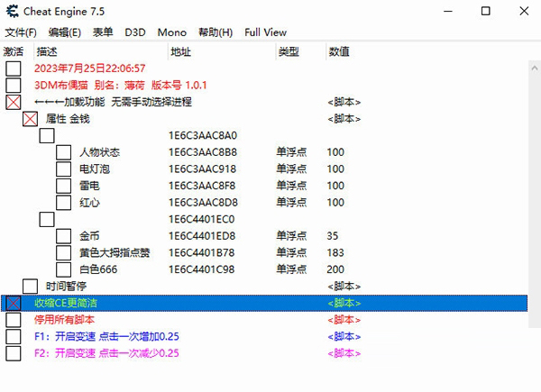Image resolution: width=541 pixels, height=392 pixels.
Task: Click address 1E6C4401B78
Action: [x=201, y=252]
